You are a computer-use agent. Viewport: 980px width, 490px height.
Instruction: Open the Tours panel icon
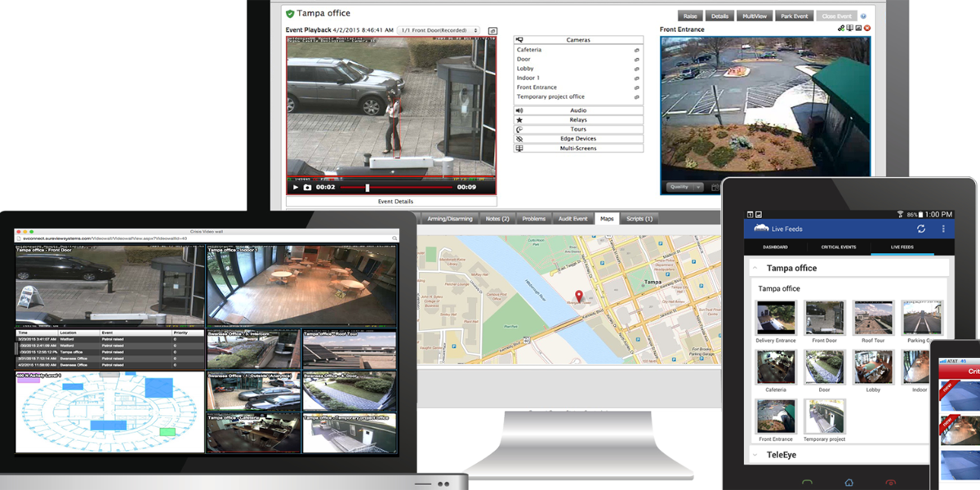point(519,129)
